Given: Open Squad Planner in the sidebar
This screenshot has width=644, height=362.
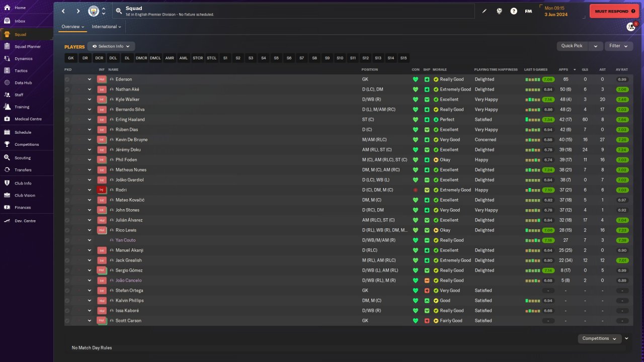Looking at the screenshot, I should pyautogui.click(x=28, y=47).
